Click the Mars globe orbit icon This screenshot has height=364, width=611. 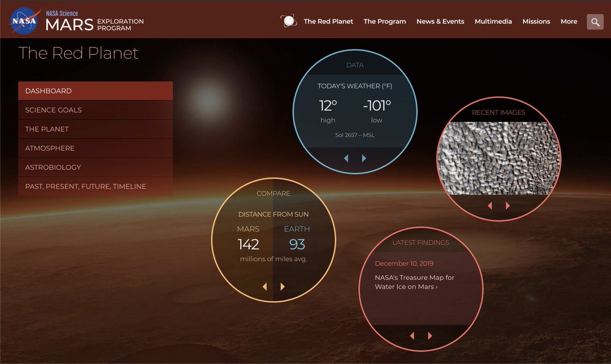tap(289, 21)
